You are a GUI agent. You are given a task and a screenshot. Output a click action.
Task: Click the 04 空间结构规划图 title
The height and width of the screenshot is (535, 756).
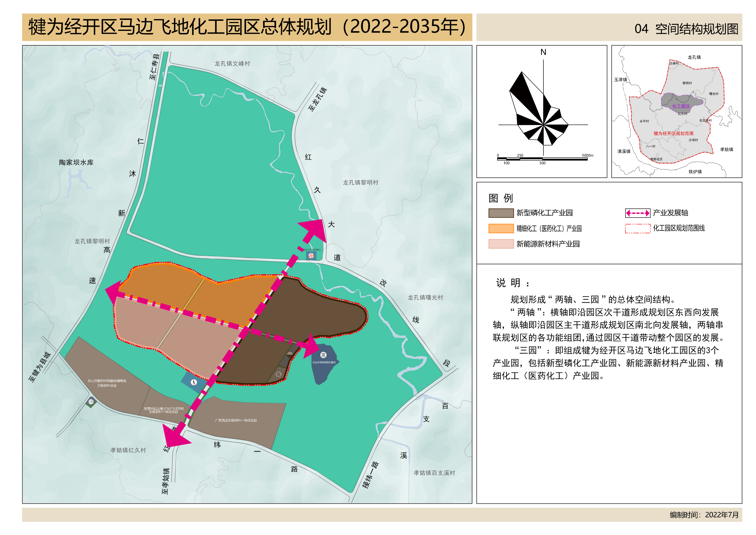pyautogui.click(x=686, y=29)
